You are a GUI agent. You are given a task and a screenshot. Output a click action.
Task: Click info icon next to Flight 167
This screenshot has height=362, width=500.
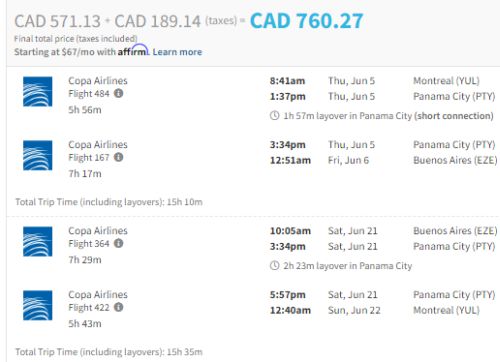pos(118,157)
